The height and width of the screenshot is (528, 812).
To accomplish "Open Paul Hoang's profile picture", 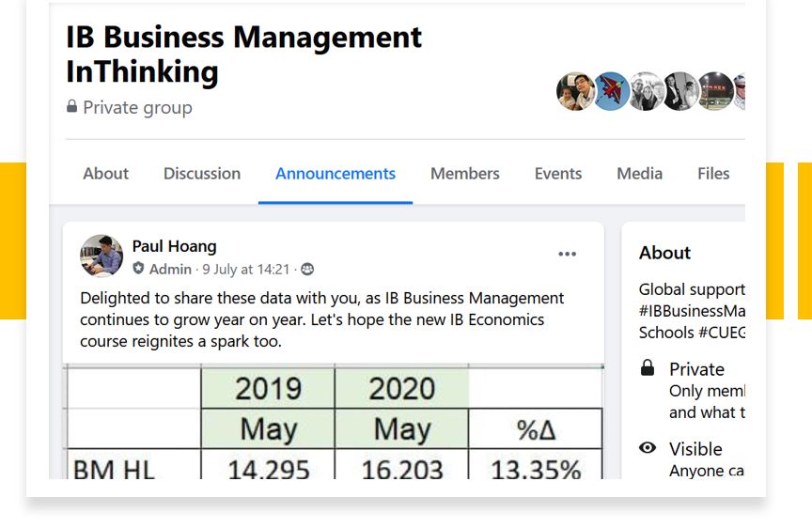I will tap(101, 256).
